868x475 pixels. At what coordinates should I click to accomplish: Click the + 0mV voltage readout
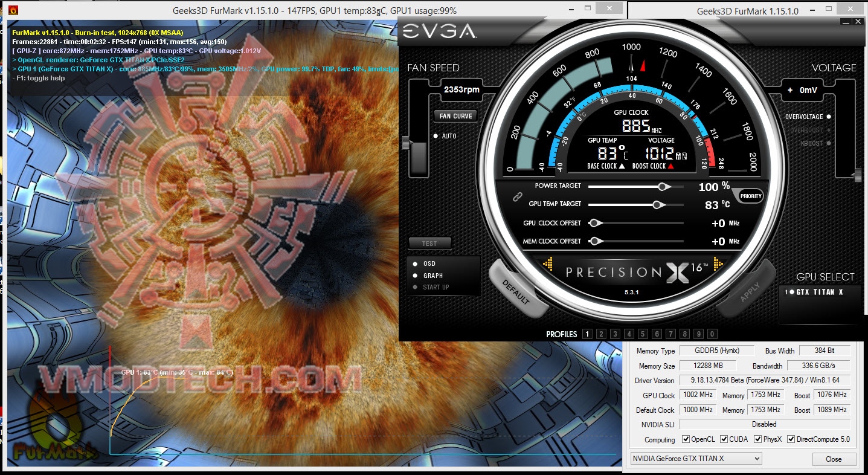point(802,90)
